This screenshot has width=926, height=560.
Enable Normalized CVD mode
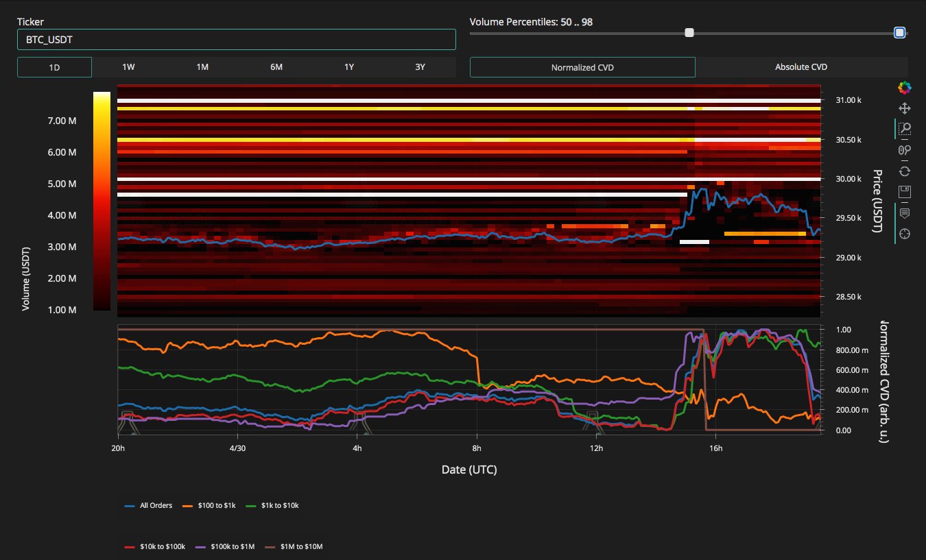coord(582,67)
